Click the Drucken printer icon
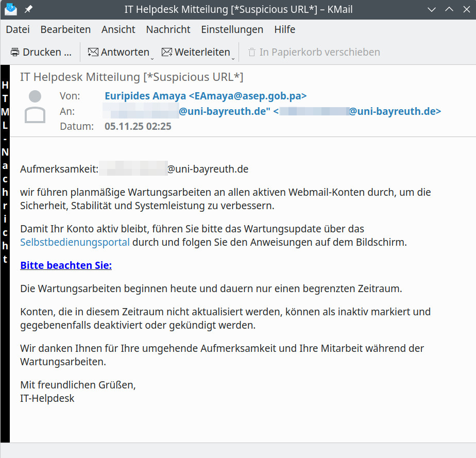The width and height of the screenshot is (476, 458). coord(15,52)
